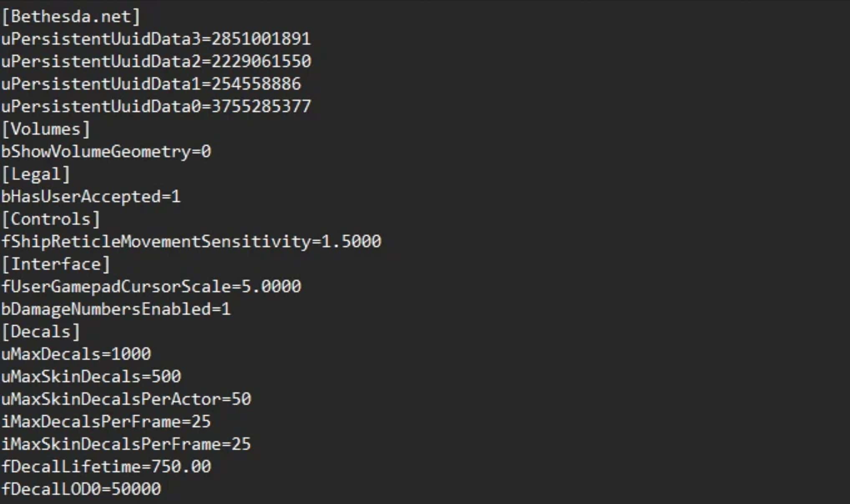850x504 pixels.
Task: Place cursor on fUserGamepadCursorScale line
Action: click(x=151, y=287)
